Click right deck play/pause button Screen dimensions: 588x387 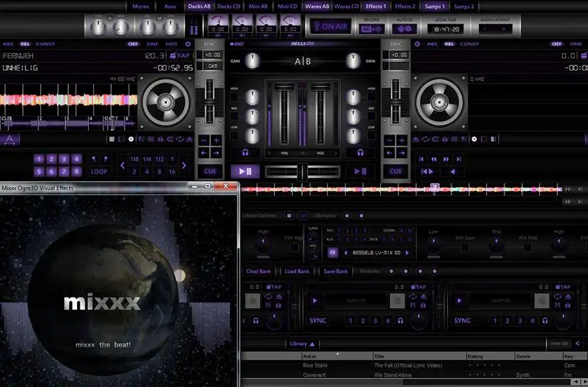pyautogui.click(x=361, y=171)
